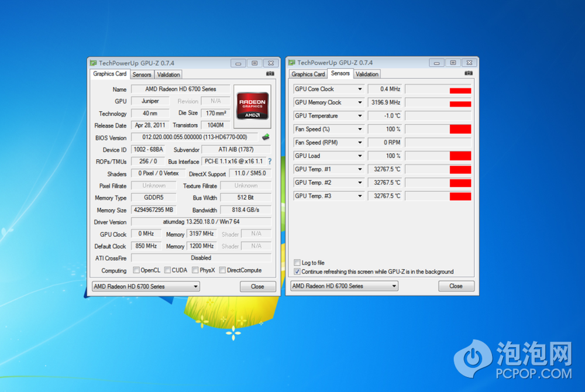Click the Bus Interface question mark icon
Screen dimensions: 585x392
[x=270, y=161]
